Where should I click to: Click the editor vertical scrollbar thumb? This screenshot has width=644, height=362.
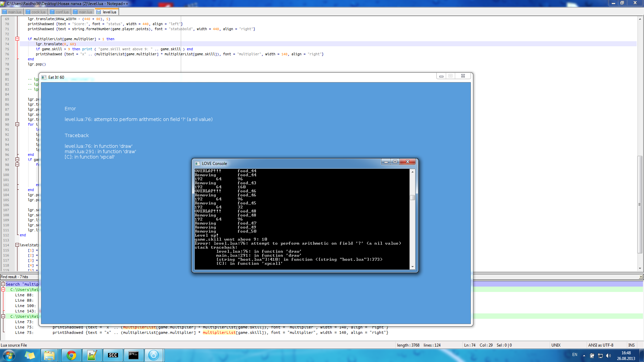tap(640, 204)
